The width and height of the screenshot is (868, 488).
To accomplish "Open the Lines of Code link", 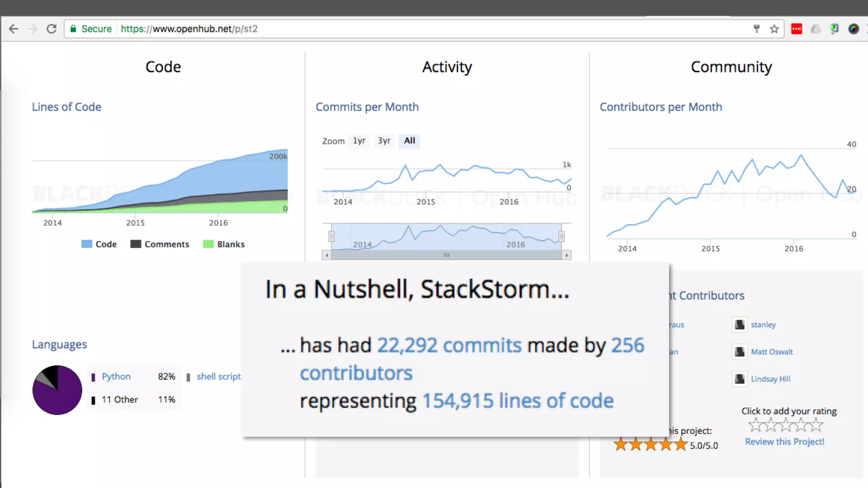I will (67, 107).
